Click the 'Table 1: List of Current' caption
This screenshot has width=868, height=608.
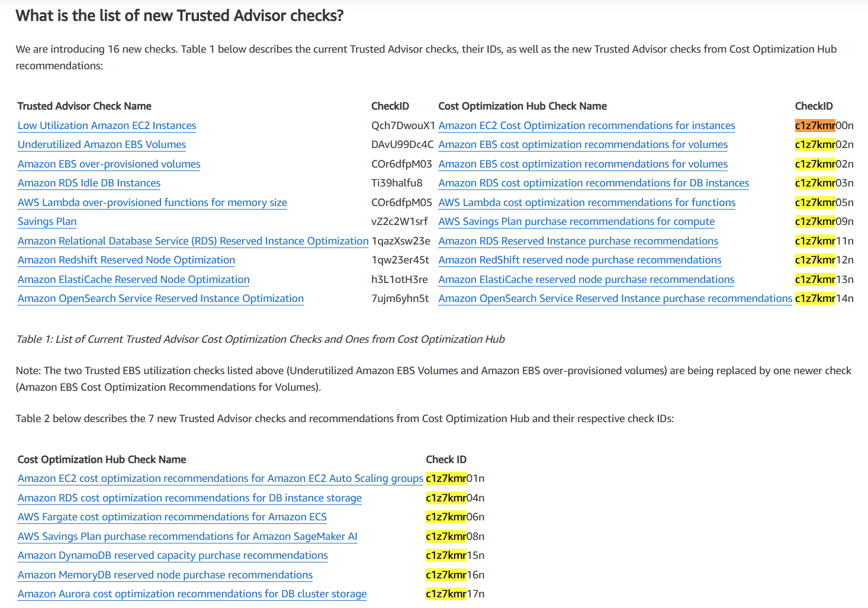[x=261, y=339]
